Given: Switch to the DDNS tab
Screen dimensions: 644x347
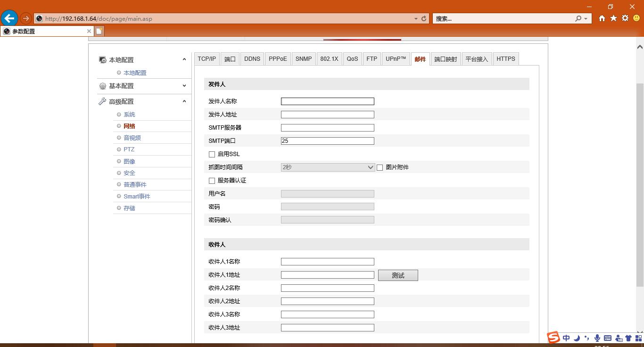Looking at the screenshot, I should [252, 59].
